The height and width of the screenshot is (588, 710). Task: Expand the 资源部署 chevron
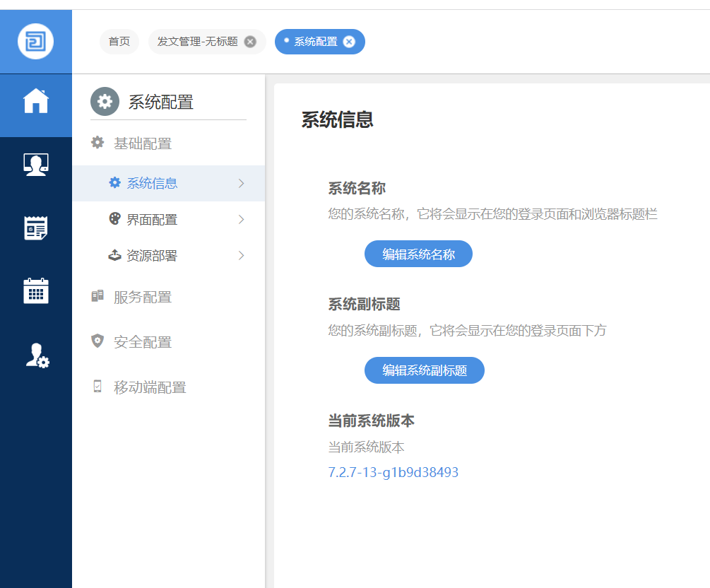click(242, 256)
